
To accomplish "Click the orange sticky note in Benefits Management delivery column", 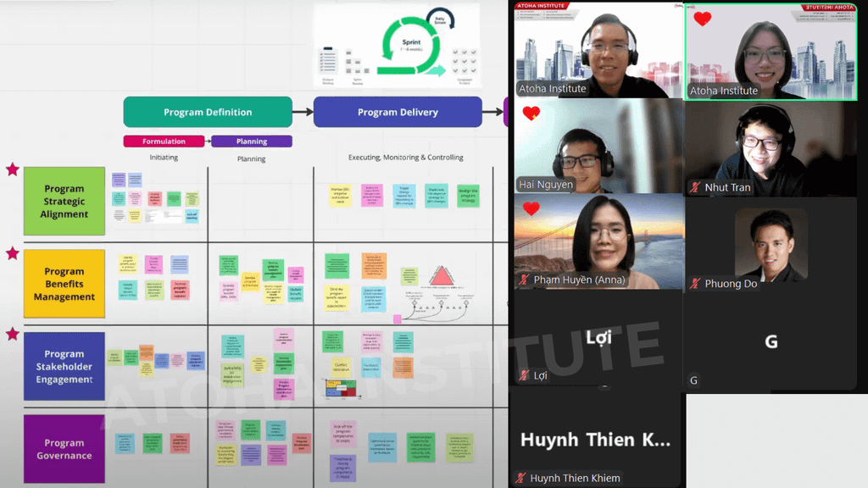I will 374,265.
